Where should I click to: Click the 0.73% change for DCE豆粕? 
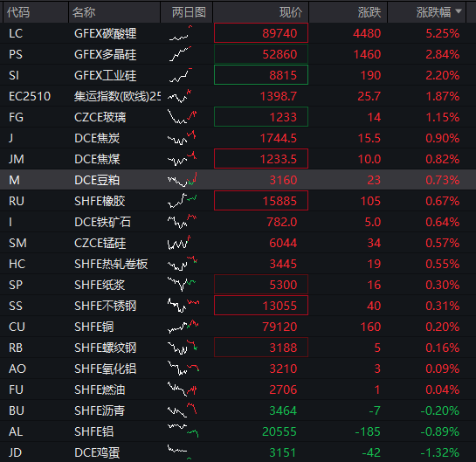[442, 180]
